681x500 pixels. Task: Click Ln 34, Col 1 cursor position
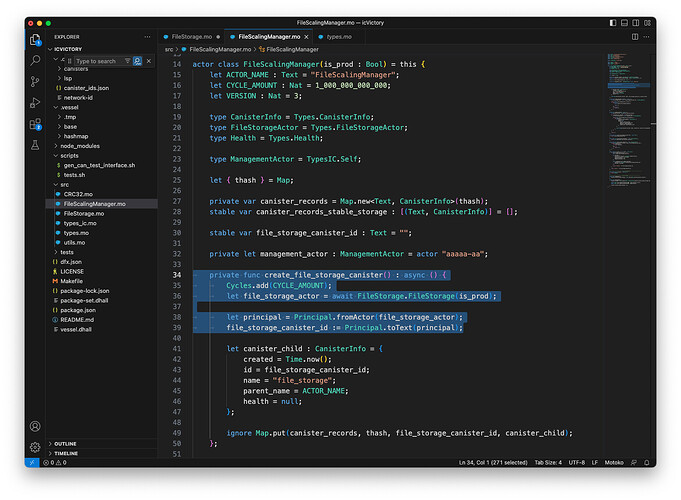493,463
